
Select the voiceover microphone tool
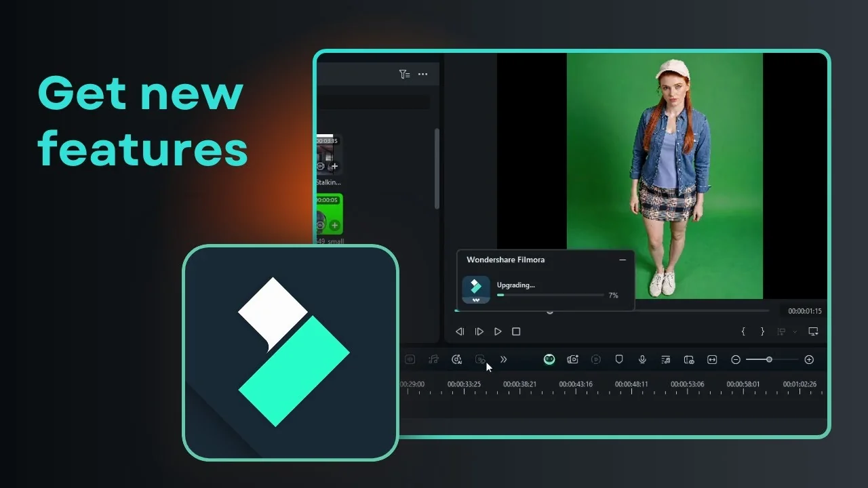point(642,359)
